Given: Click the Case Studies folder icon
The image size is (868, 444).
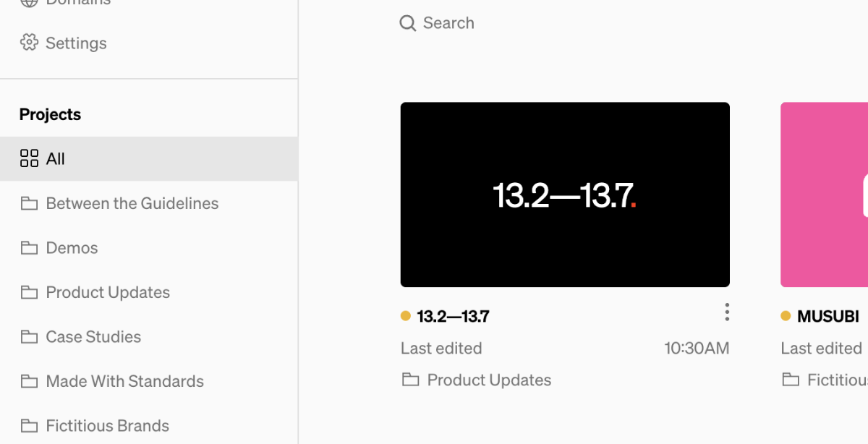Looking at the screenshot, I should 30,336.
